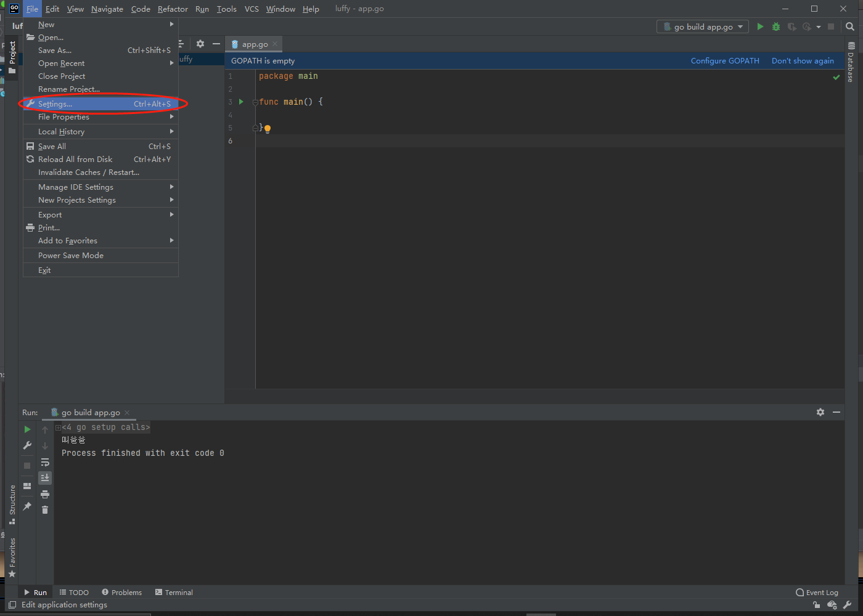Expand Manage IDE Settings submenu
Image resolution: width=863 pixels, height=616 pixels.
click(x=100, y=187)
